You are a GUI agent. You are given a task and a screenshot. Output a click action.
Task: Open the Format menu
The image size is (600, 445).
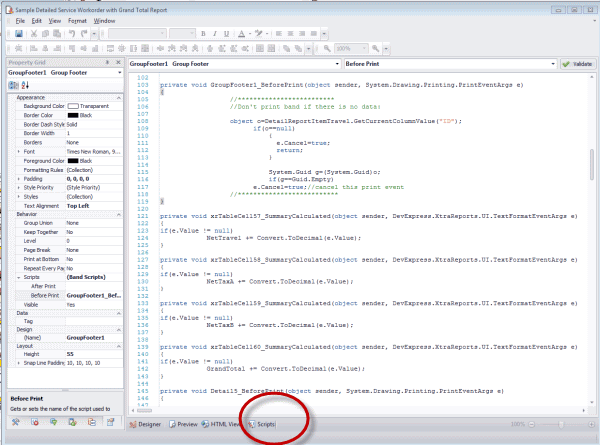click(x=77, y=20)
